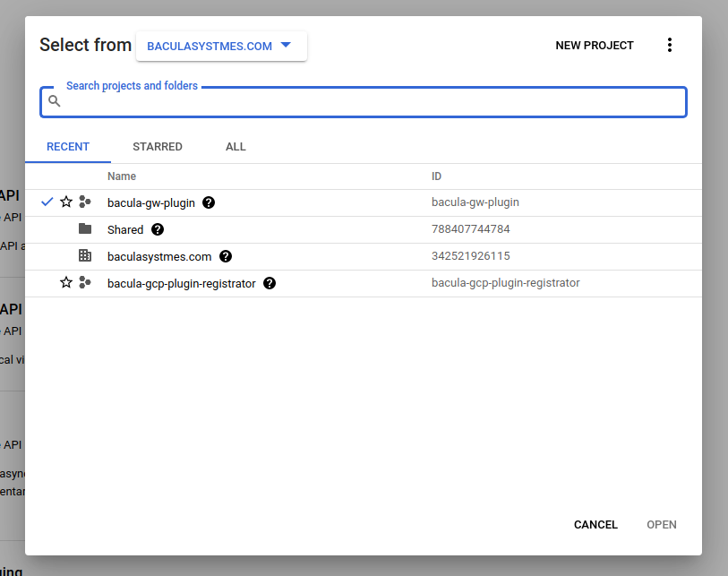Viewport: 728px width, 576px height.
Task: Click the ID column header
Action: tap(436, 176)
